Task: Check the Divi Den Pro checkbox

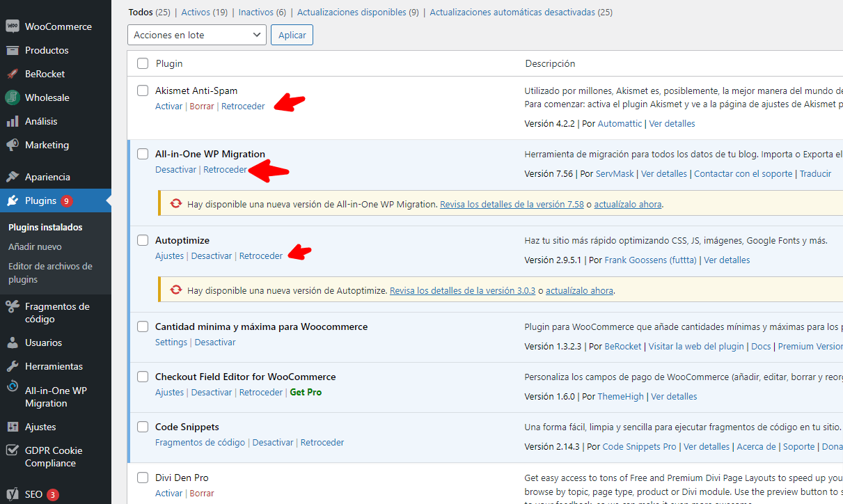Action: click(143, 478)
